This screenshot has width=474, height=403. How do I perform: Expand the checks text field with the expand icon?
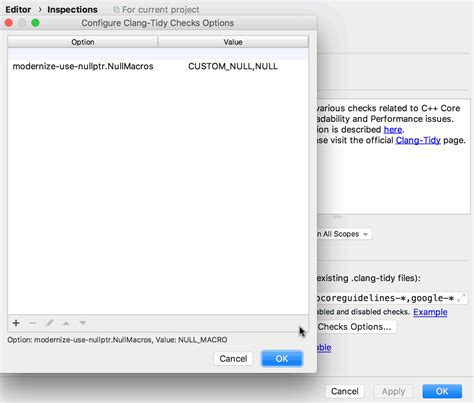pyautogui.click(x=461, y=298)
